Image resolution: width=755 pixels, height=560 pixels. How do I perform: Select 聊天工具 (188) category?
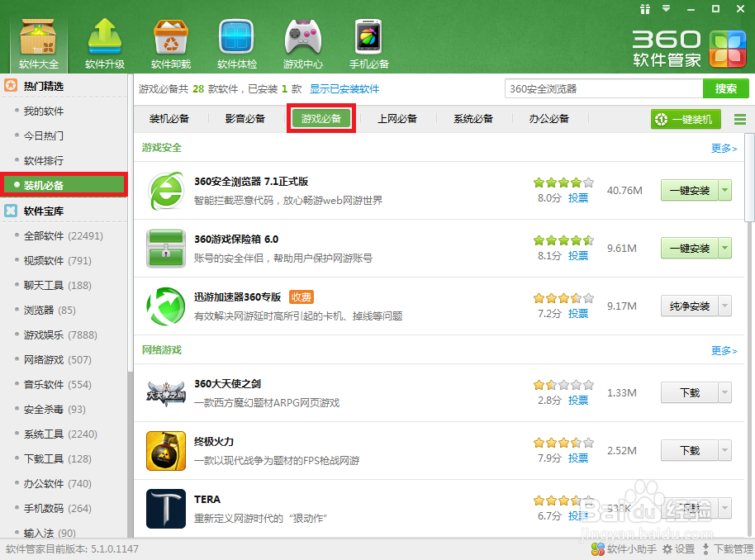click(57, 286)
